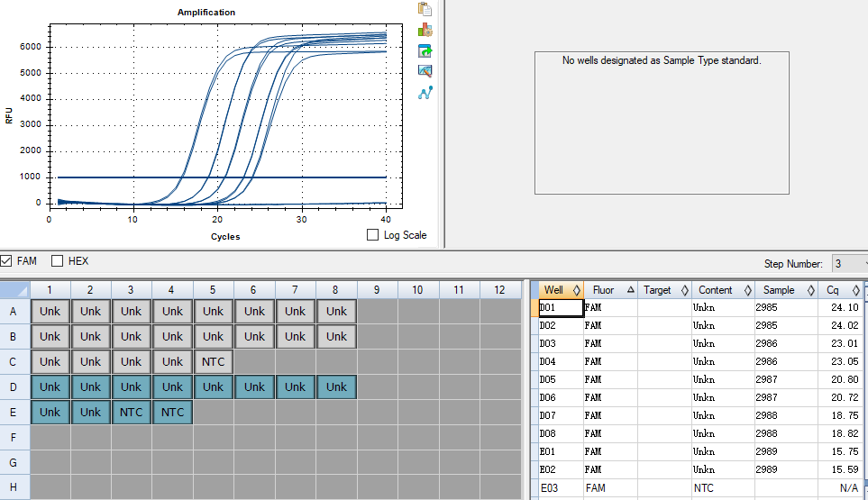Select the E01 row in results table
Image resolution: width=868 pixels, height=500 pixels.
click(700, 451)
